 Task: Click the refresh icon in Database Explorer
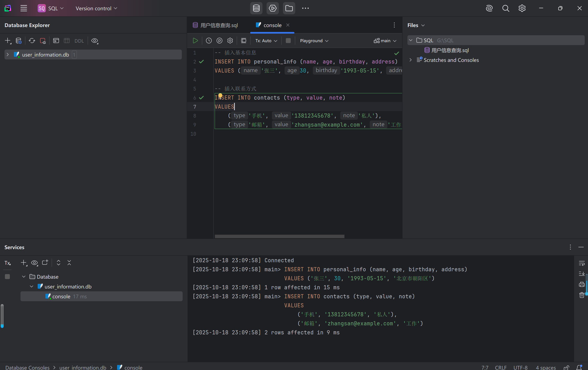pos(32,41)
